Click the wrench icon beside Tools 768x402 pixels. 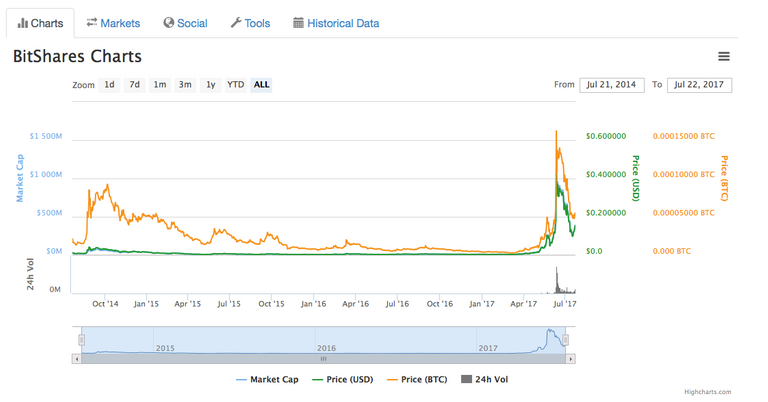click(236, 23)
